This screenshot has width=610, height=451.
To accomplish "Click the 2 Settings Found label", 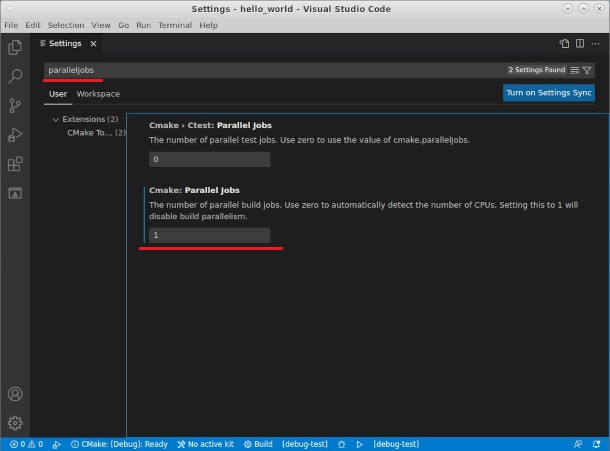I will 536,70.
